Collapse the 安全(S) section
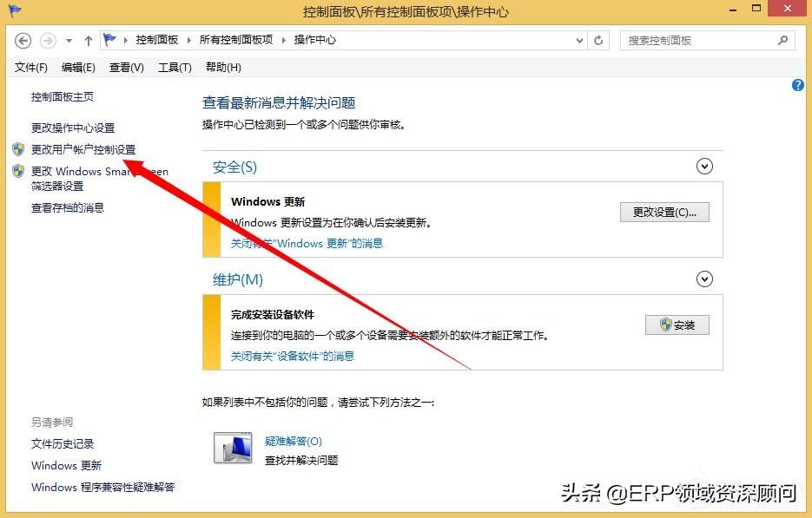Image resolution: width=812 pixels, height=518 pixels. [705, 167]
